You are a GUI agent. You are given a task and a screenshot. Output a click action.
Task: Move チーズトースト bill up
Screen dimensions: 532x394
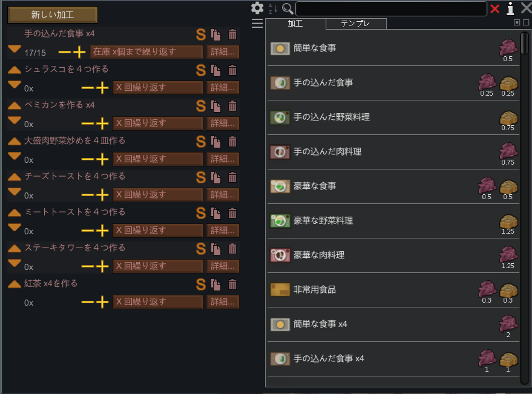pos(15,177)
